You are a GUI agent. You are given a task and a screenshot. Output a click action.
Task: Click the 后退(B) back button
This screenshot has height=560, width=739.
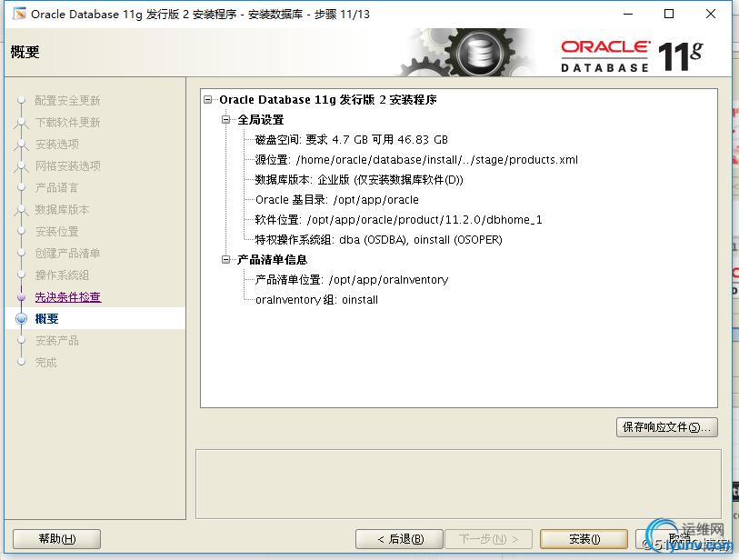click(400, 539)
